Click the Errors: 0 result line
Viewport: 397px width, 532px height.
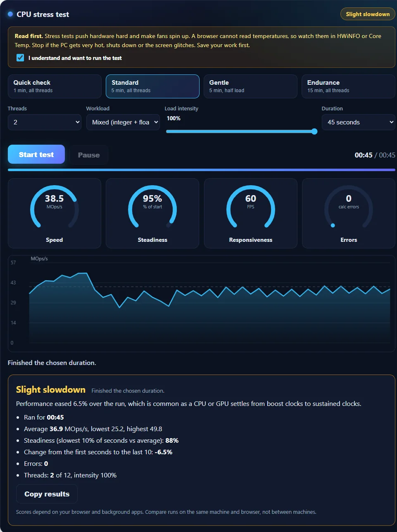[x=36, y=464]
